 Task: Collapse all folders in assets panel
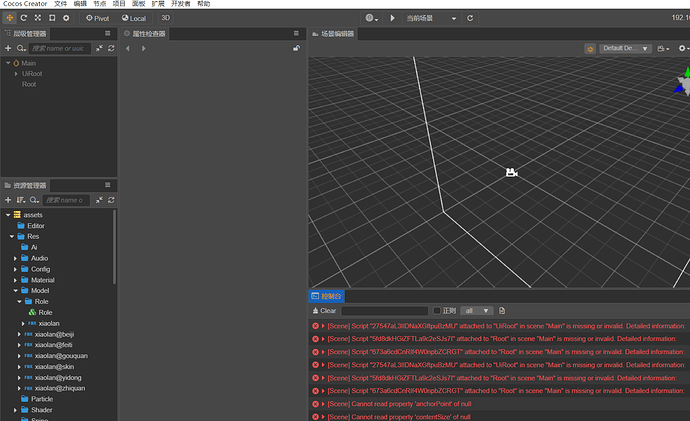99,200
